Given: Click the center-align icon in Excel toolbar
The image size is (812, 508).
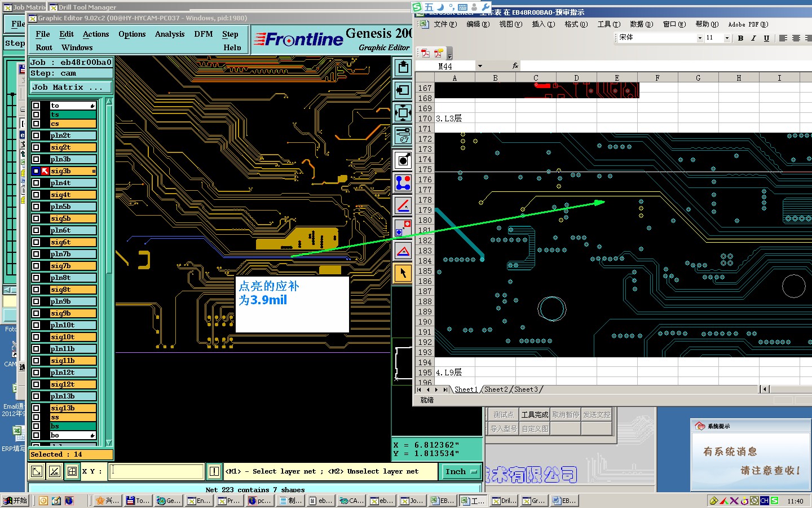Looking at the screenshot, I should (796, 38).
